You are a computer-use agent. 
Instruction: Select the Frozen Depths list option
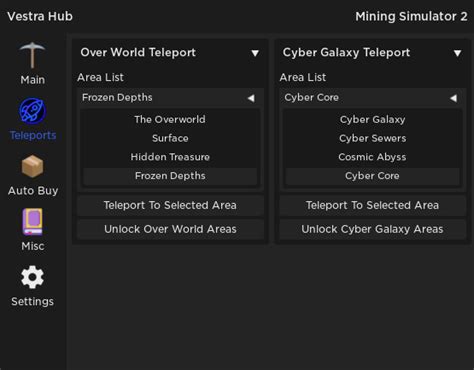point(170,176)
